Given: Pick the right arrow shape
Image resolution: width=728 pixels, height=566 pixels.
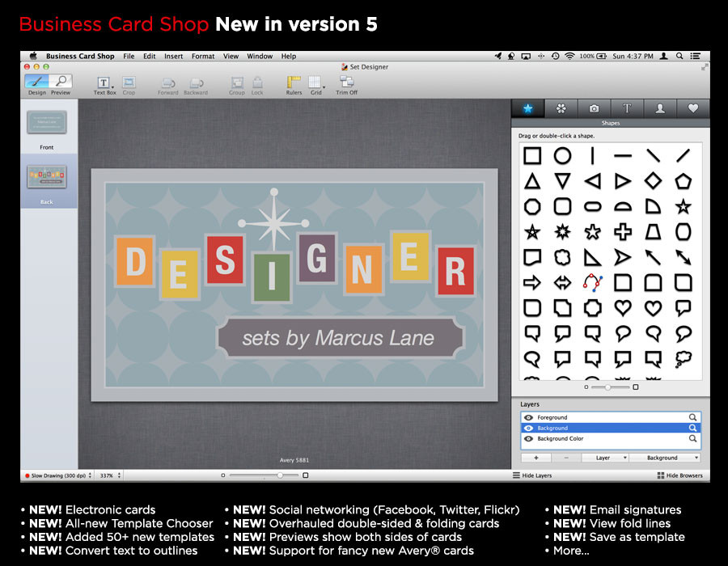Looking at the screenshot, I should 532,282.
